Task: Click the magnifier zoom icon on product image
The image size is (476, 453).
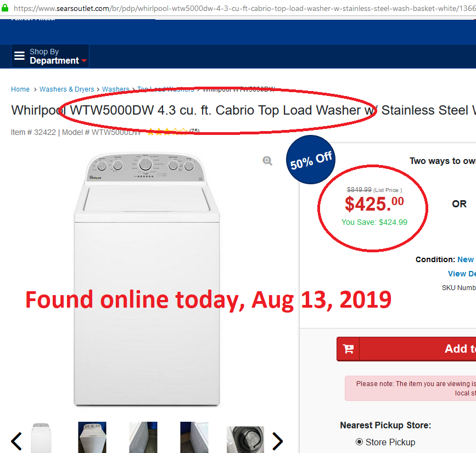Action: 267,161
